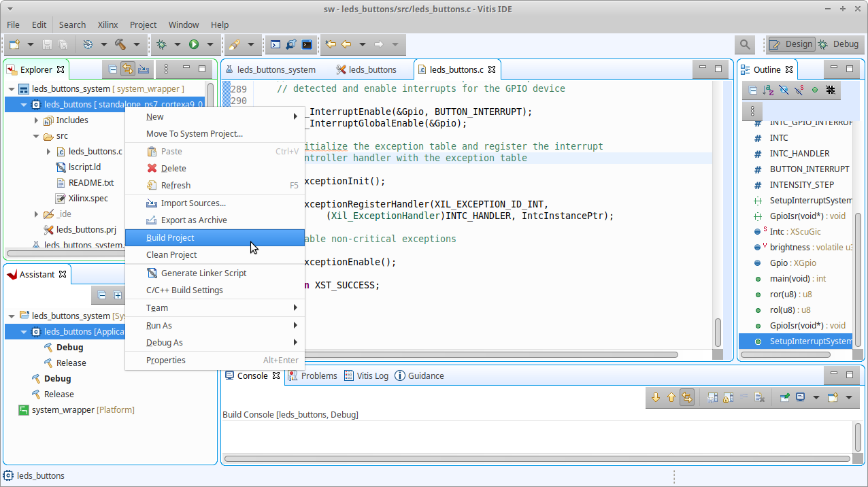This screenshot has width=868, height=487.
Task: Toggle Link with Editor in Explorer
Action: tap(128, 69)
